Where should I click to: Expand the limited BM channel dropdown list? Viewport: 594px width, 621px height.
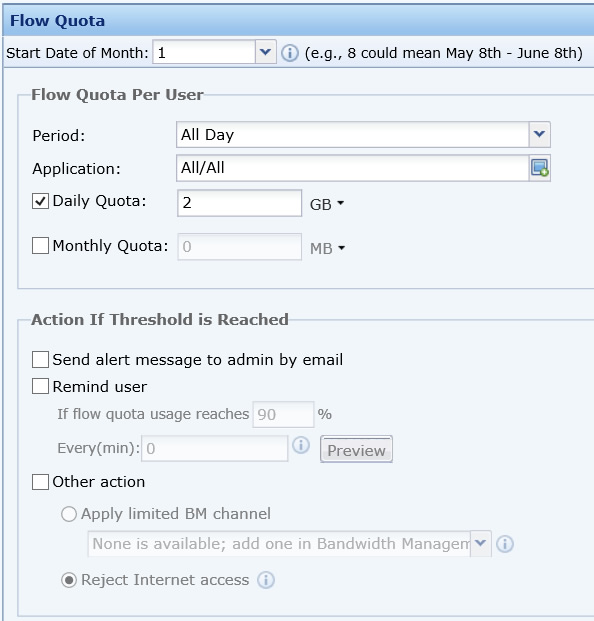(x=480, y=543)
